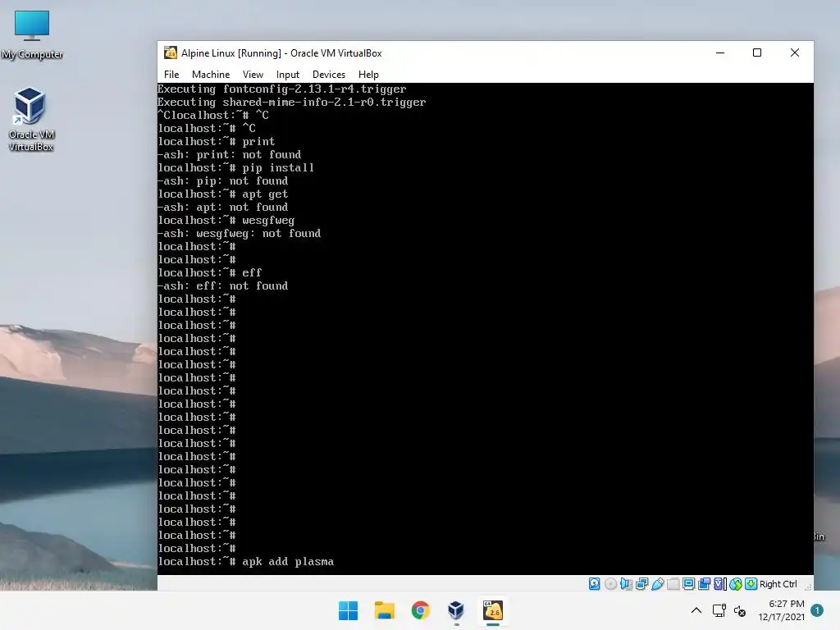Viewport: 840px width, 630px height.
Task: Open the File menu in VirtualBox
Action: click(171, 75)
